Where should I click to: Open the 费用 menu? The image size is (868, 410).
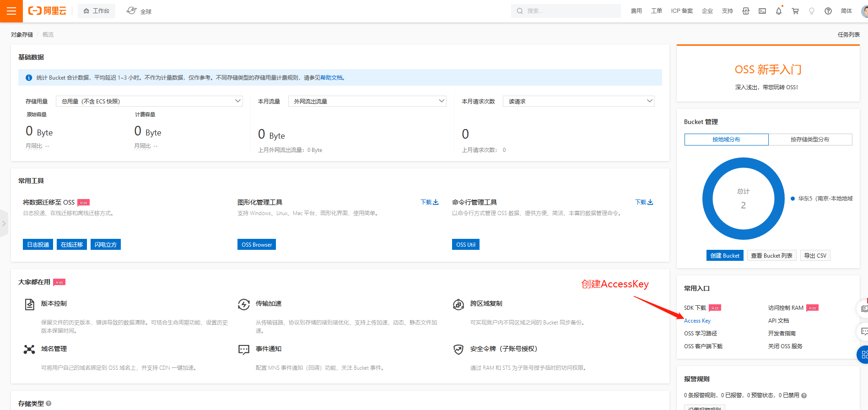click(x=636, y=11)
